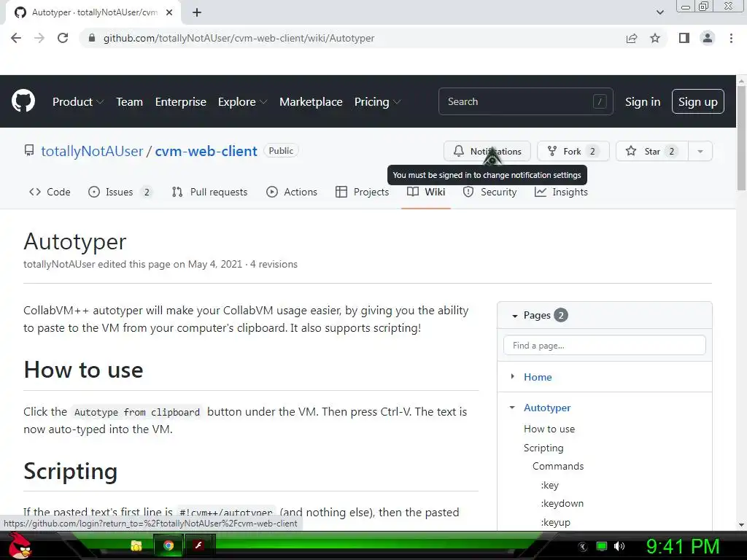The width and height of the screenshot is (747, 560).
Task: Open the Team nav link
Action: click(130, 101)
